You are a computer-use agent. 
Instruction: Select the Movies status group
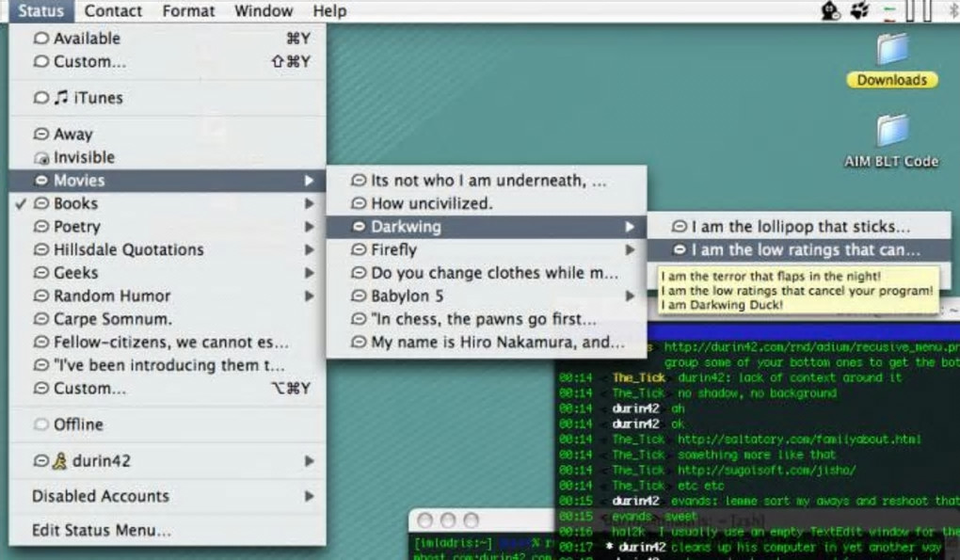point(168,181)
